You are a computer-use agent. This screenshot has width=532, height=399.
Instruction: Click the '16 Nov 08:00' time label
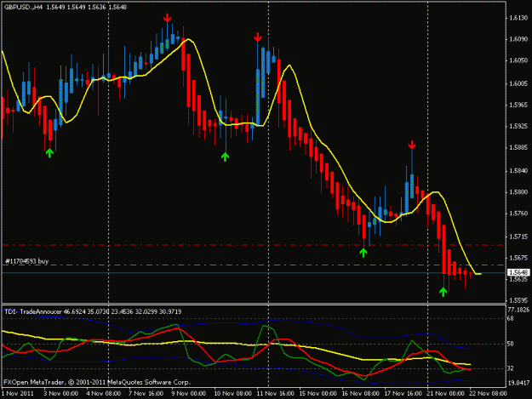pos(360,394)
